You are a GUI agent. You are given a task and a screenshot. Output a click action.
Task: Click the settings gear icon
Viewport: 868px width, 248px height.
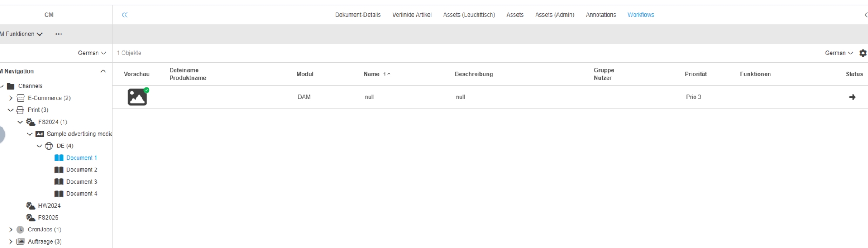pyautogui.click(x=863, y=53)
